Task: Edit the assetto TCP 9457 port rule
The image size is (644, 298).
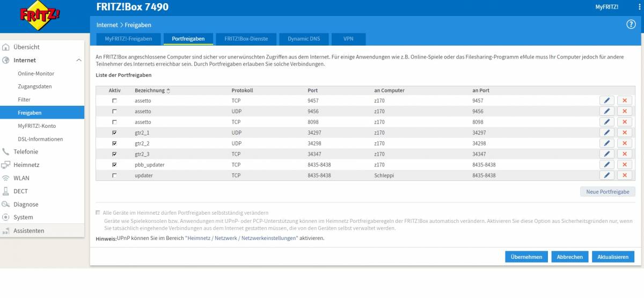Action: tap(606, 100)
